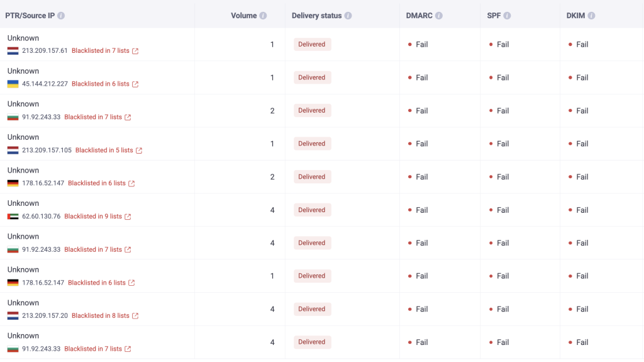Click the Delivered badge for 213.209.157.105

click(x=312, y=144)
